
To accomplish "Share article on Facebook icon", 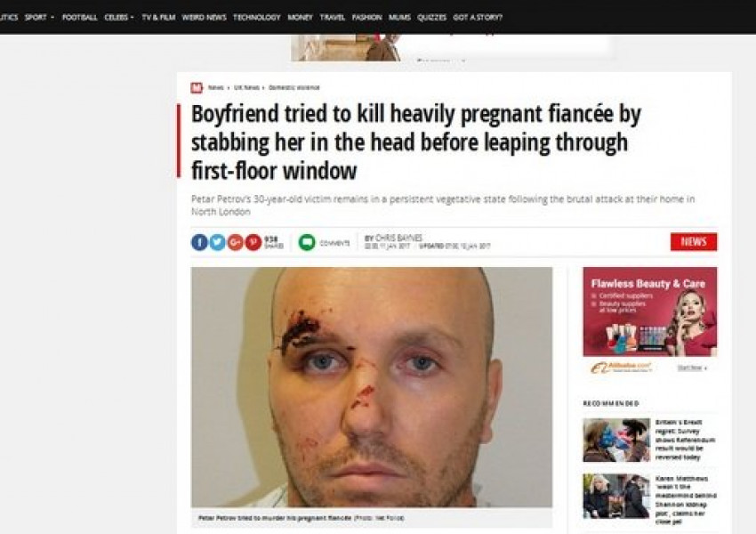I will [x=199, y=242].
